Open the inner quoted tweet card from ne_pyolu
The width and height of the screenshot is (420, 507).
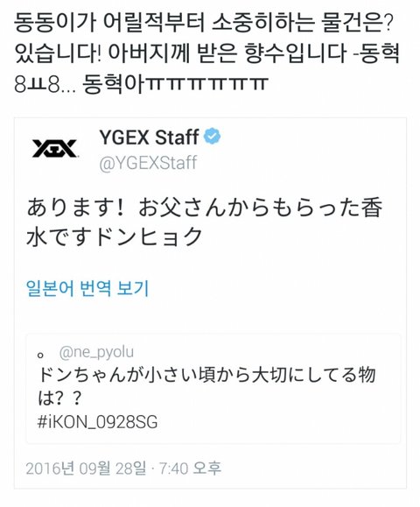pyautogui.click(x=213, y=389)
